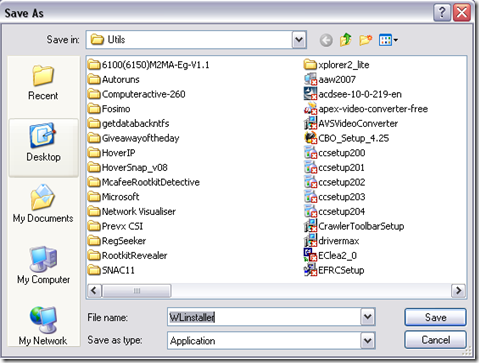The height and width of the screenshot is (363, 479).
Task: Select the AVSVideoConverter file
Action: (351, 123)
